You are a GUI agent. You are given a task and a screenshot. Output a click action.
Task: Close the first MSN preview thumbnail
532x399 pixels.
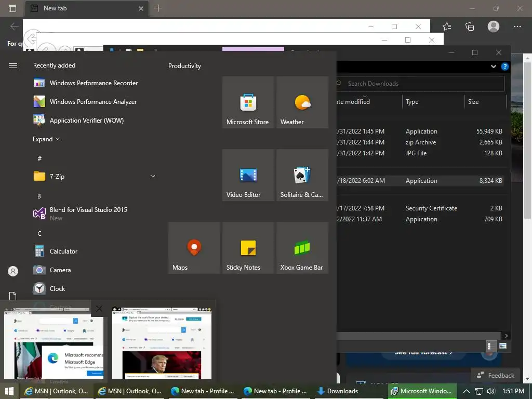99,309
